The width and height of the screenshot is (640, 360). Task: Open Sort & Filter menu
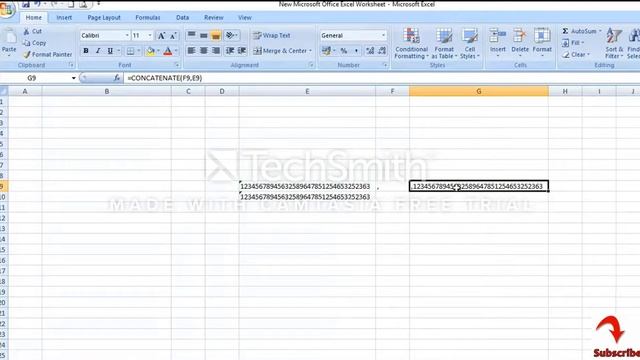(614, 44)
